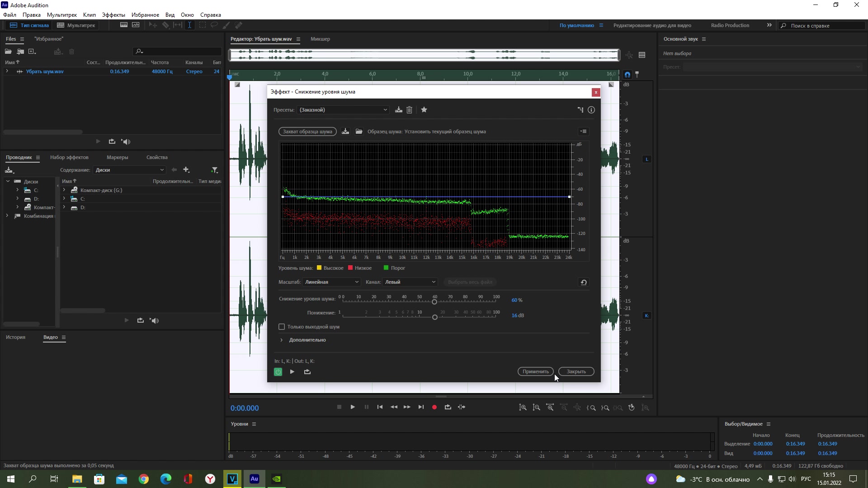Adjust the Понижение slider handle

(x=435, y=317)
